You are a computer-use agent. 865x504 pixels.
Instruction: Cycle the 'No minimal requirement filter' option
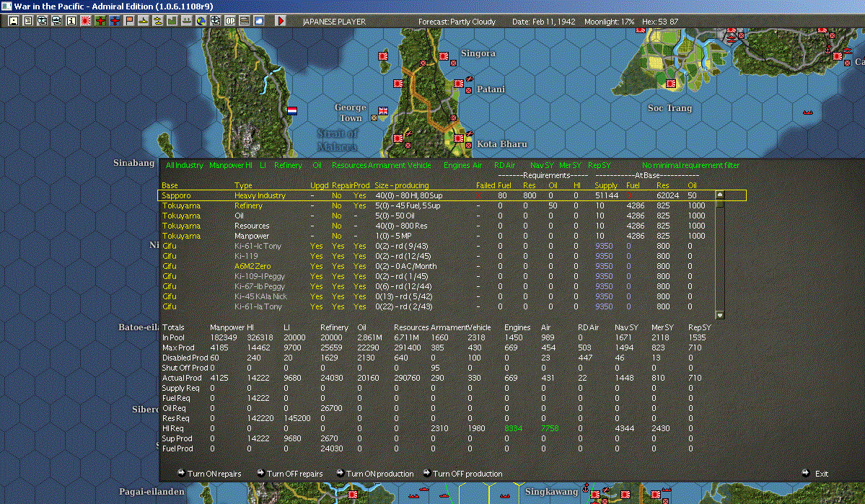tap(690, 165)
